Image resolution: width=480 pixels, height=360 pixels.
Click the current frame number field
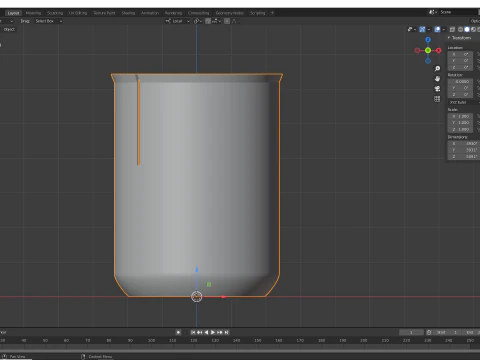tap(411, 332)
